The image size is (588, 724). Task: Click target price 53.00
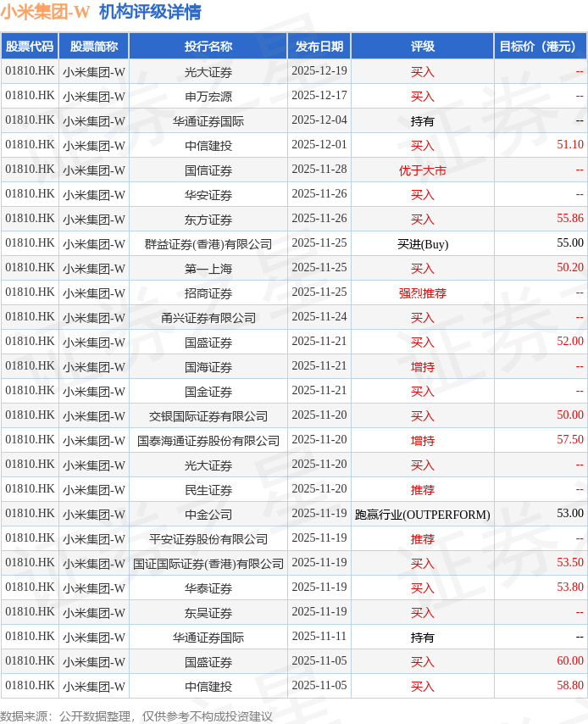(570, 514)
